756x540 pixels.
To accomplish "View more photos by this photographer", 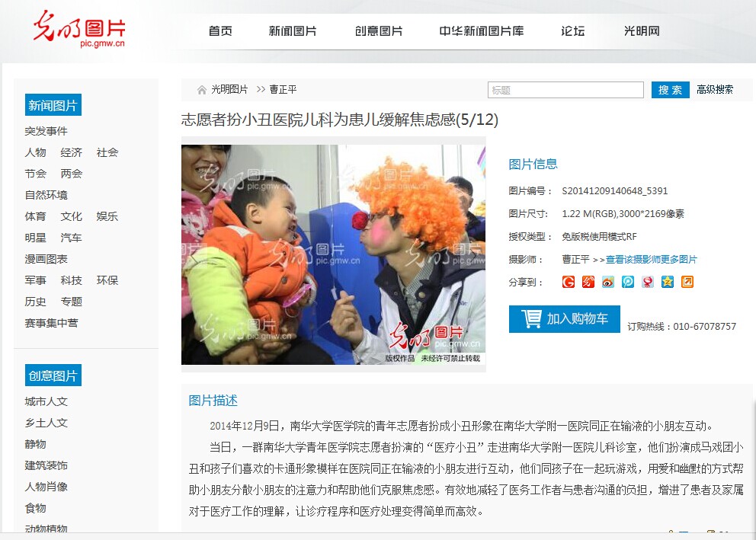I will [652, 260].
